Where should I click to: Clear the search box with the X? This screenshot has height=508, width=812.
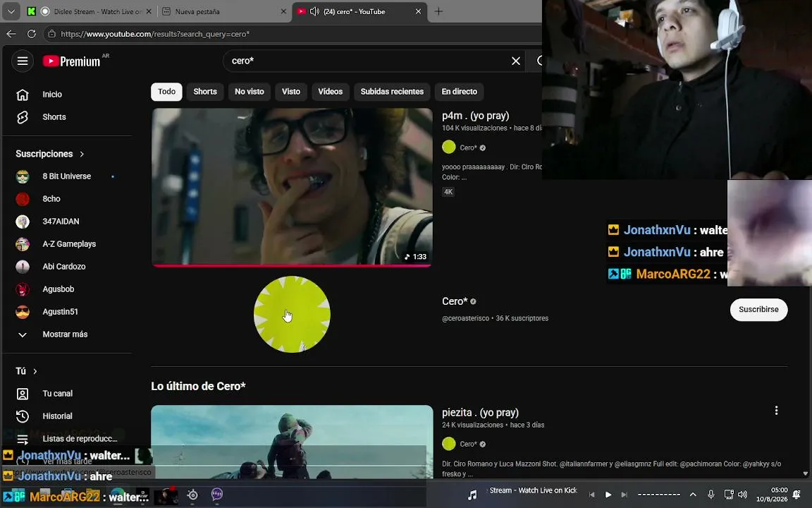pos(516,61)
